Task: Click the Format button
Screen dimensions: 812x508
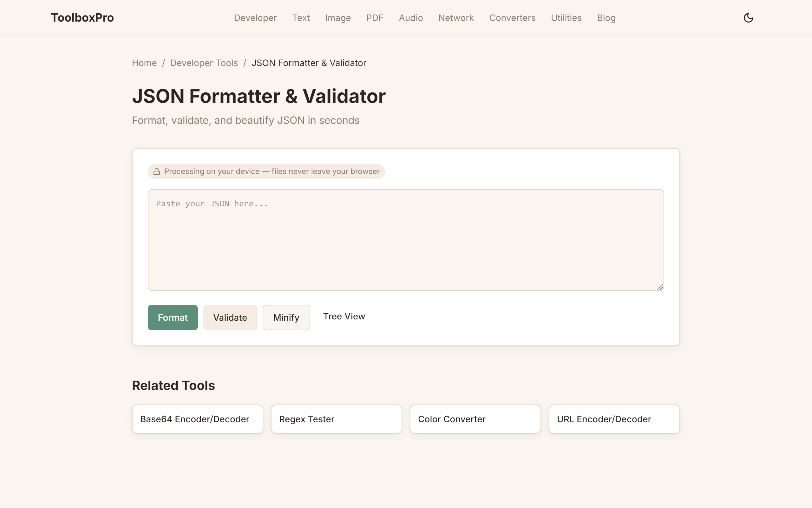Action: click(173, 317)
